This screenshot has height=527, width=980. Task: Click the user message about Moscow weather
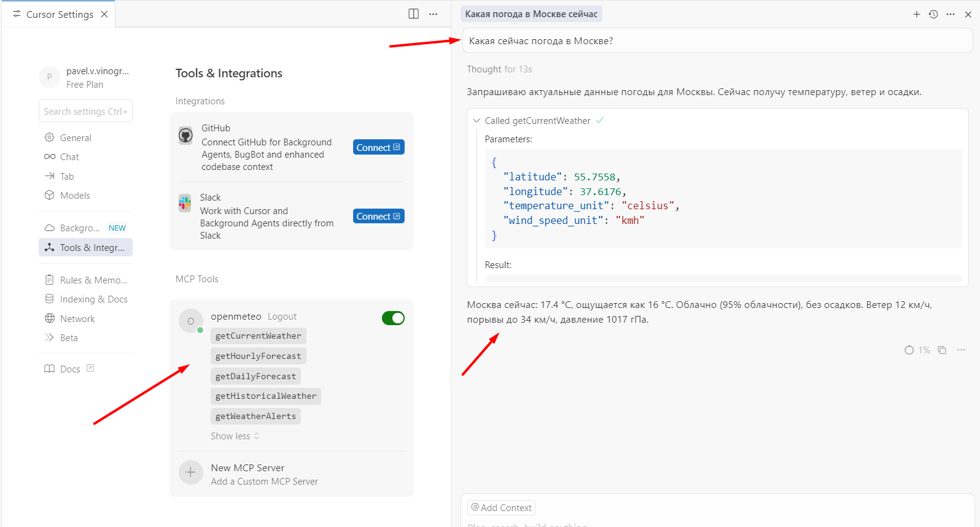pyautogui.click(x=717, y=41)
